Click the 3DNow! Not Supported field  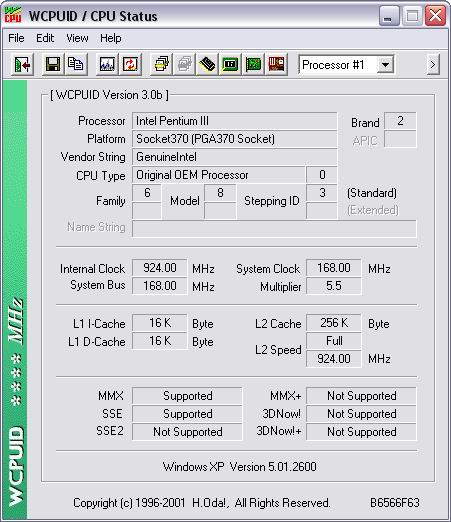tap(361, 414)
